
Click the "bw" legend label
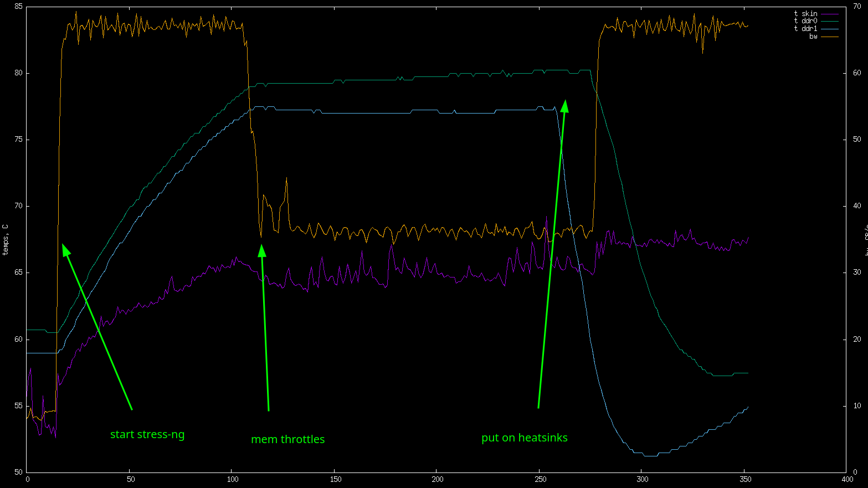813,37
